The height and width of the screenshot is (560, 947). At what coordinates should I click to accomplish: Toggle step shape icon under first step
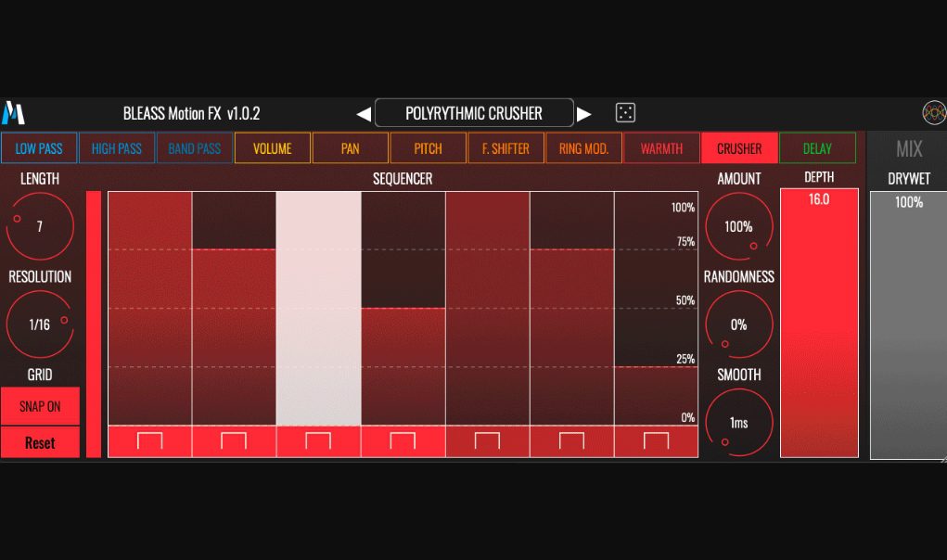point(149,441)
